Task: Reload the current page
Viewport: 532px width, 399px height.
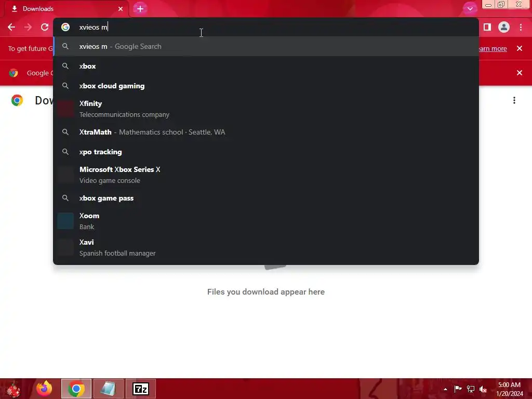Action: pyautogui.click(x=45, y=27)
